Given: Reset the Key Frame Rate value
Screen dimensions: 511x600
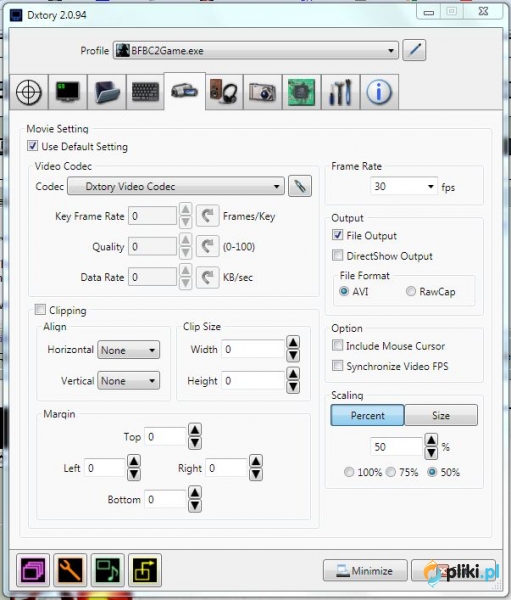Looking at the screenshot, I should [x=207, y=216].
